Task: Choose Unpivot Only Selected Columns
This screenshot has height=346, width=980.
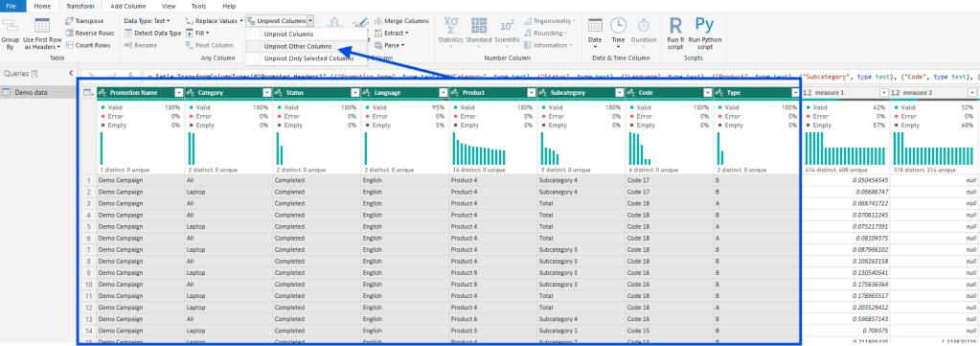Action: pyautogui.click(x=308, y=58)
